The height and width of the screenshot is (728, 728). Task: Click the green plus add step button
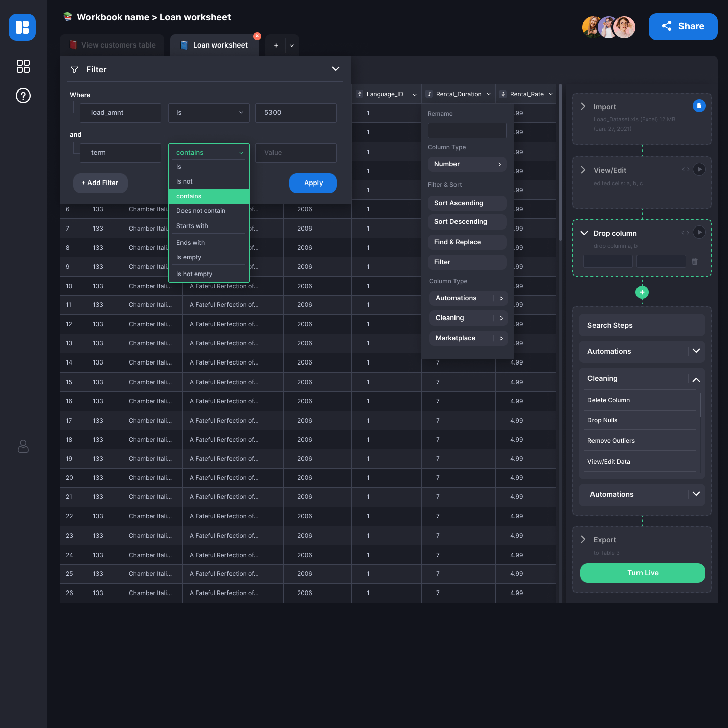642,292
